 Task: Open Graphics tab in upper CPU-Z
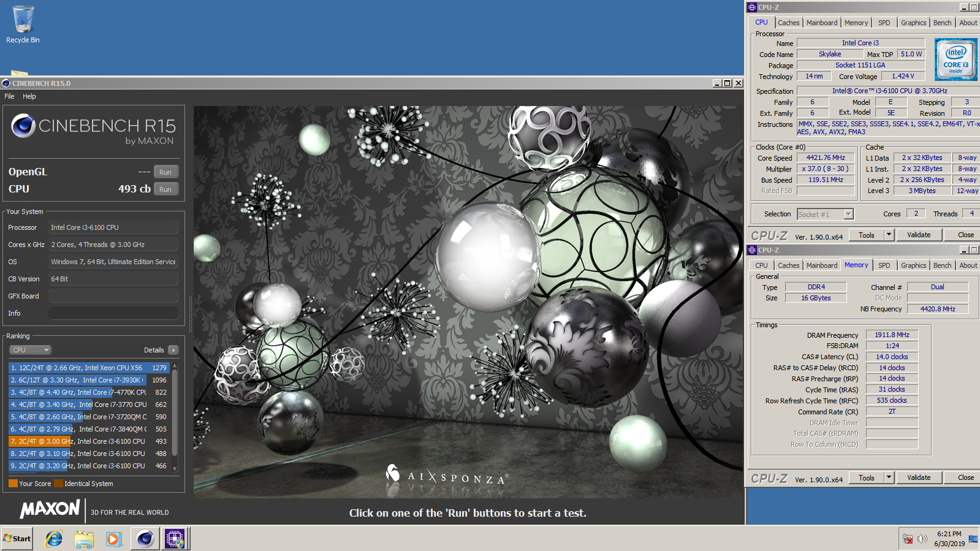pyautogui.click(x=914, y=23)
